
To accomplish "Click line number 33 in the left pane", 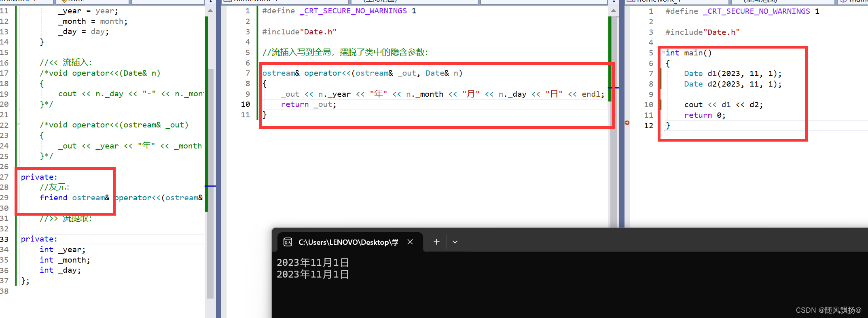I will [4, 239].
